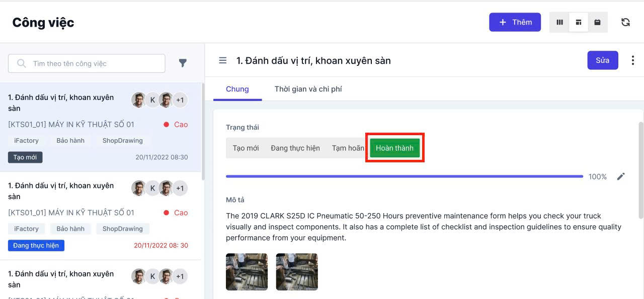Set status to Đang thực hiện
The image size is (644, 299).
[x=295, y=148]
